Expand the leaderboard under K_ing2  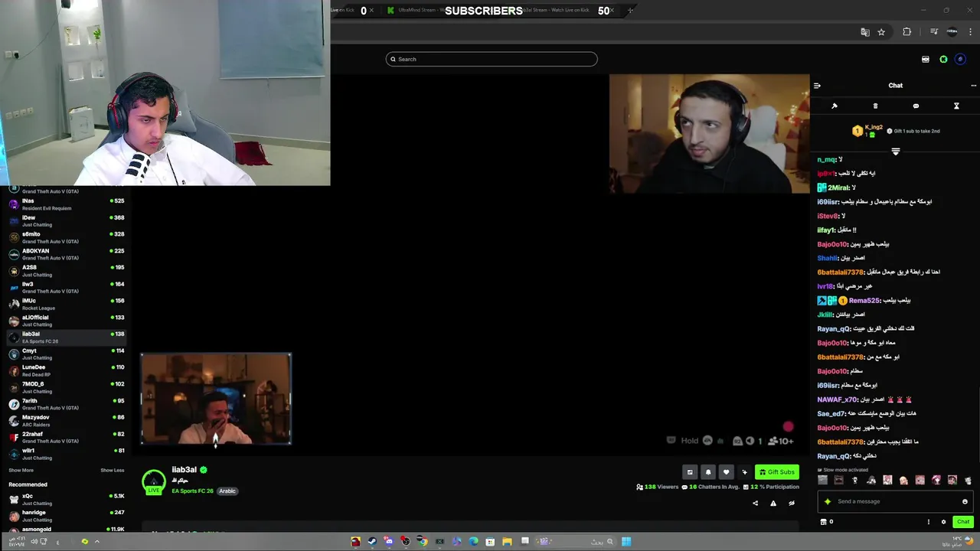click(895, 152)
